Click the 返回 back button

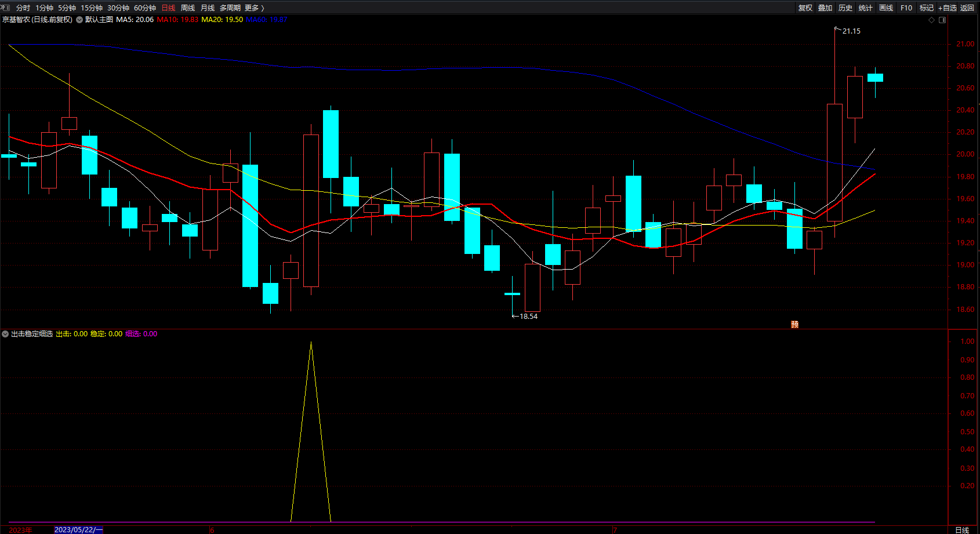(x=967, y=8)
